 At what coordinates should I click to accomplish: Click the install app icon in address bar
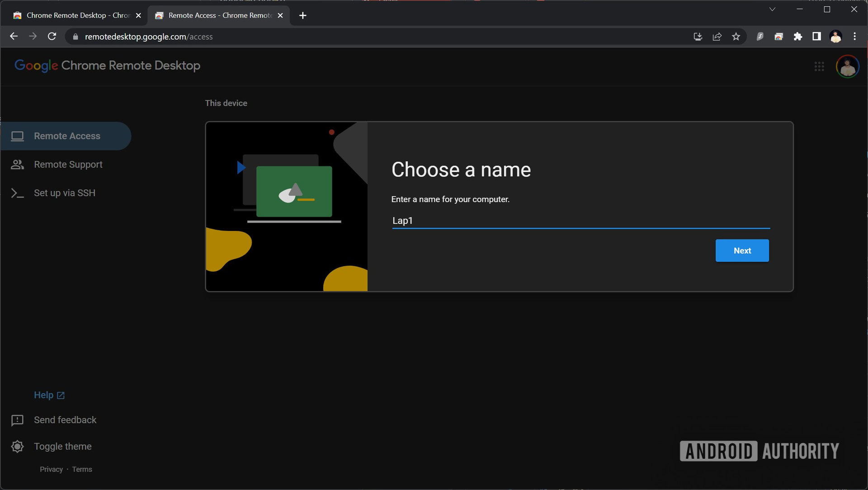pyautogui.click(x=698, y=37)
